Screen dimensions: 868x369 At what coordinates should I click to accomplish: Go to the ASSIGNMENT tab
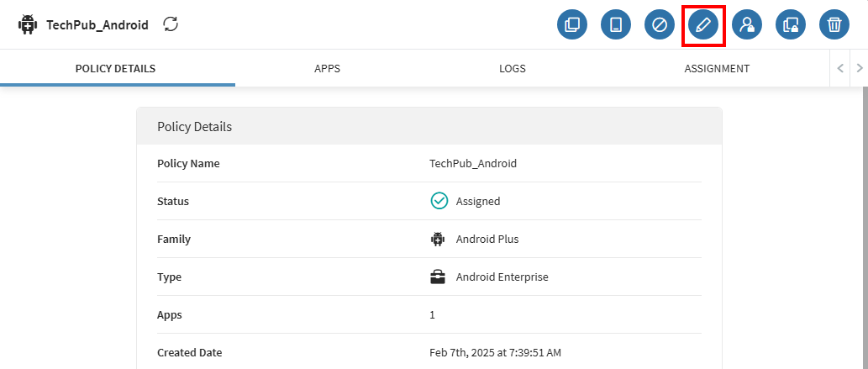pos(717,69)
